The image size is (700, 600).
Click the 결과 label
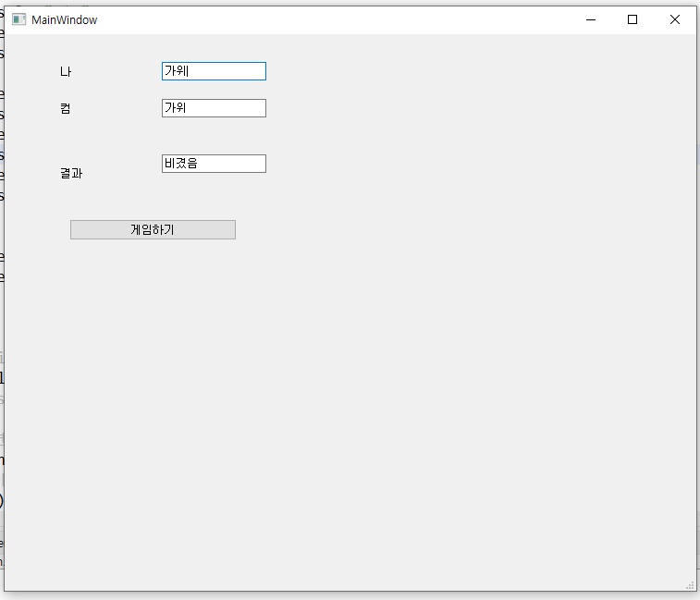coord(71,173)
